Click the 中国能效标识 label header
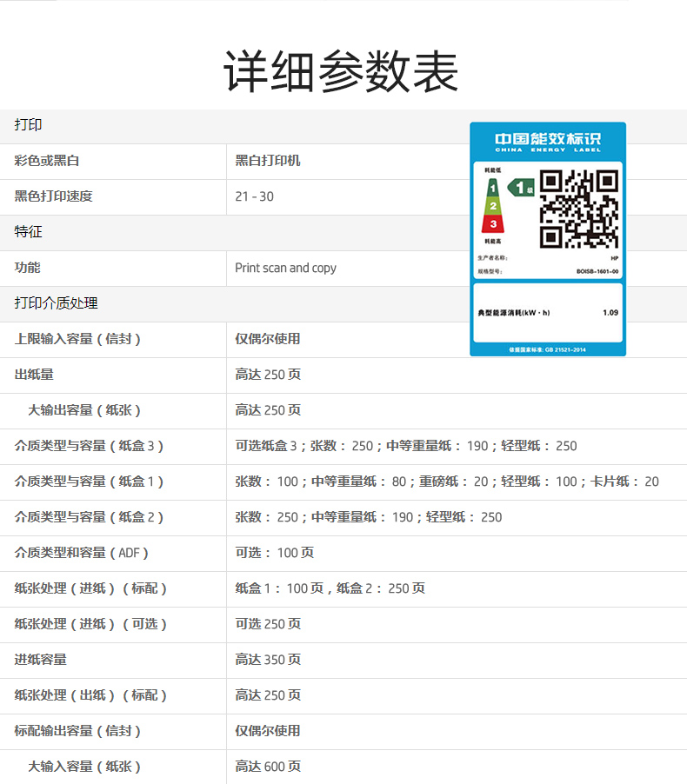 pyautogui.click(x=548, y=140)
